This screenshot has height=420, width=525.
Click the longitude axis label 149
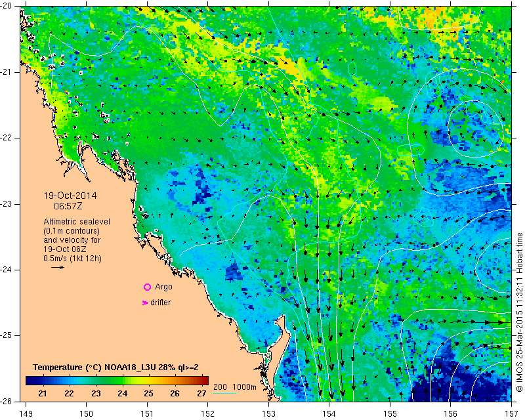point(26,414)
